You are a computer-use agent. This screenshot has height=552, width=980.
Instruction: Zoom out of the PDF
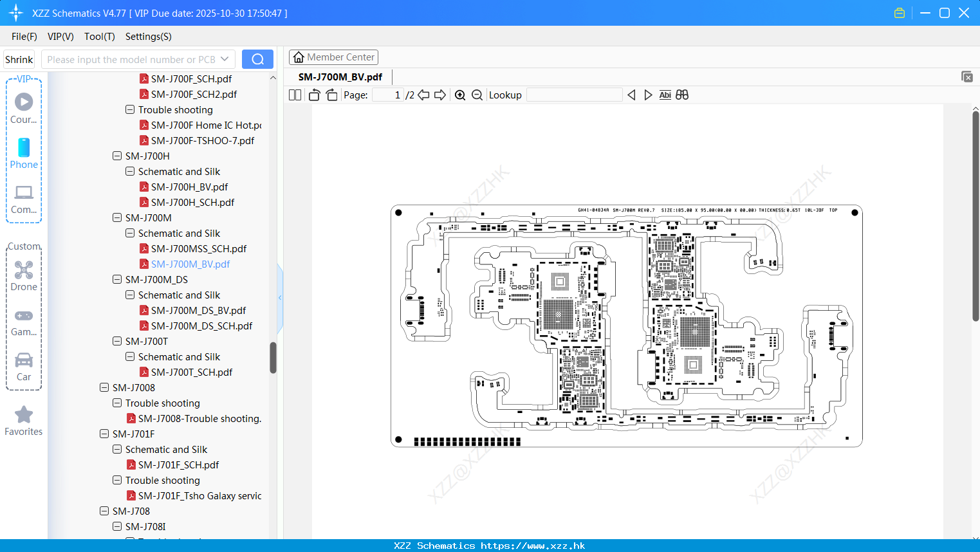(477, 95)
